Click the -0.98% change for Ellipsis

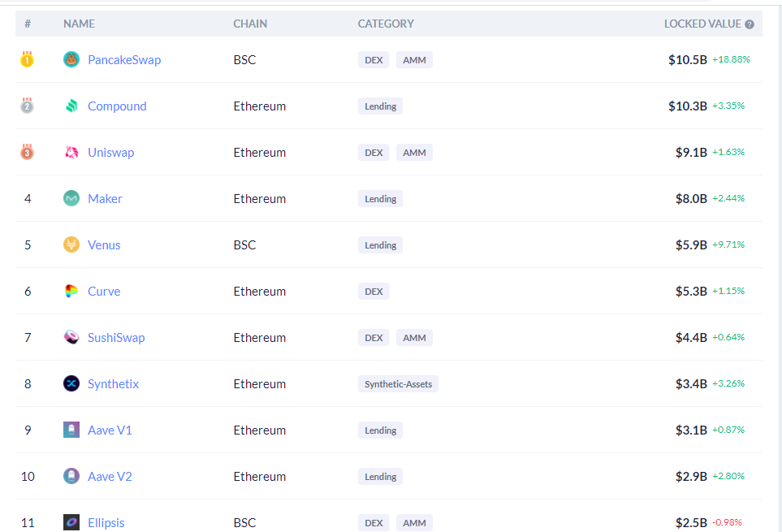(727, 522)
